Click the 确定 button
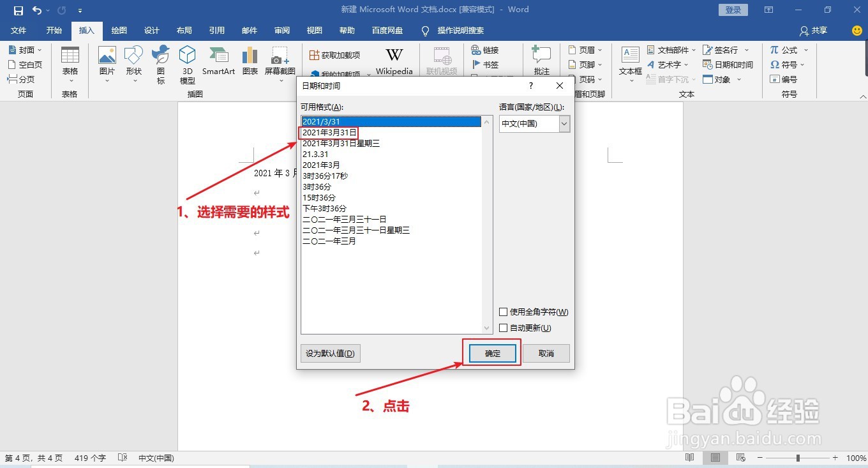The image size is (868, 468). click(x=491, y=353)
